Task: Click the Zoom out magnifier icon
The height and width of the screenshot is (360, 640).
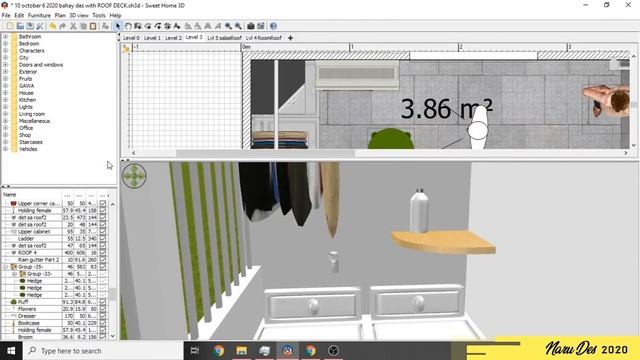Action: pyautogui.click(x=238, y=26)
